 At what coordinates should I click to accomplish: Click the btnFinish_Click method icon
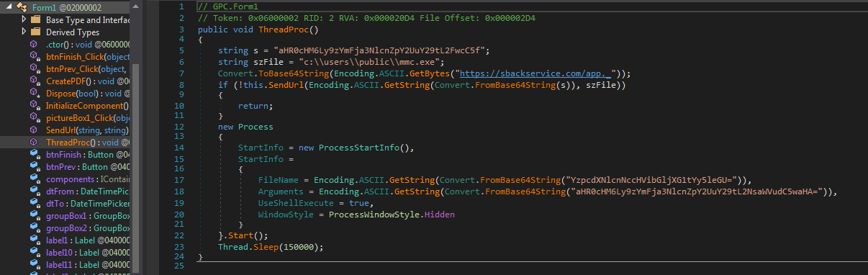tap(34, 57)
